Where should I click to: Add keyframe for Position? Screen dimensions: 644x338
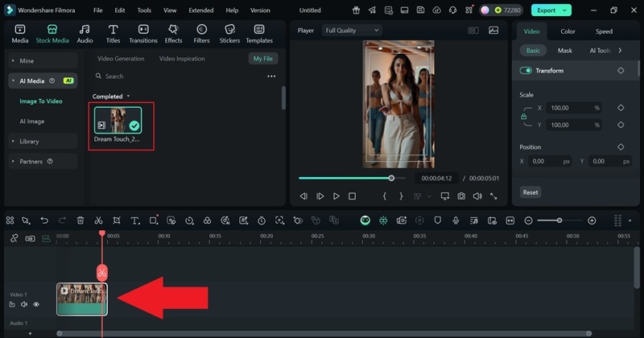[x=621, y=146]
